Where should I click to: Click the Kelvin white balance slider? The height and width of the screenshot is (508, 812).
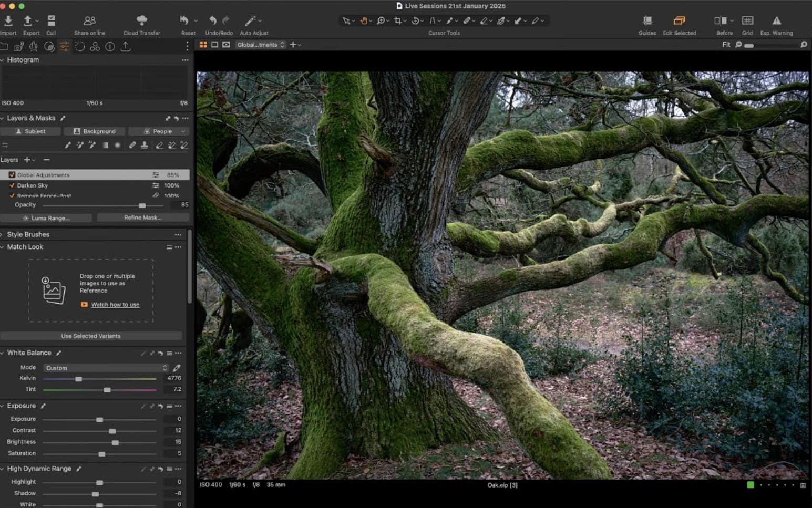78,379
